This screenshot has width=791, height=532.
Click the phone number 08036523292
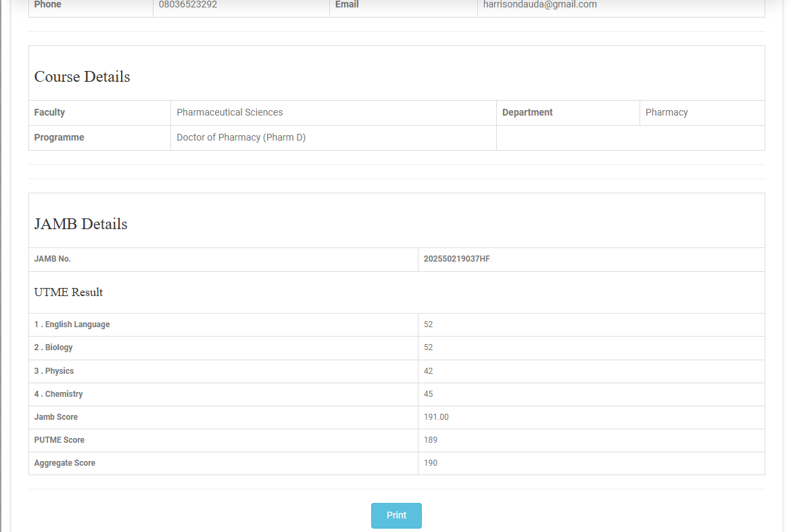tap(188, 5)
